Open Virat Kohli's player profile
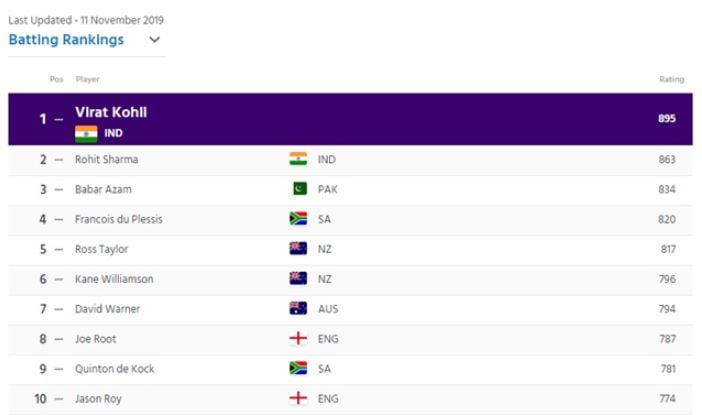702x415 pixels. click(x=111, y=112)
